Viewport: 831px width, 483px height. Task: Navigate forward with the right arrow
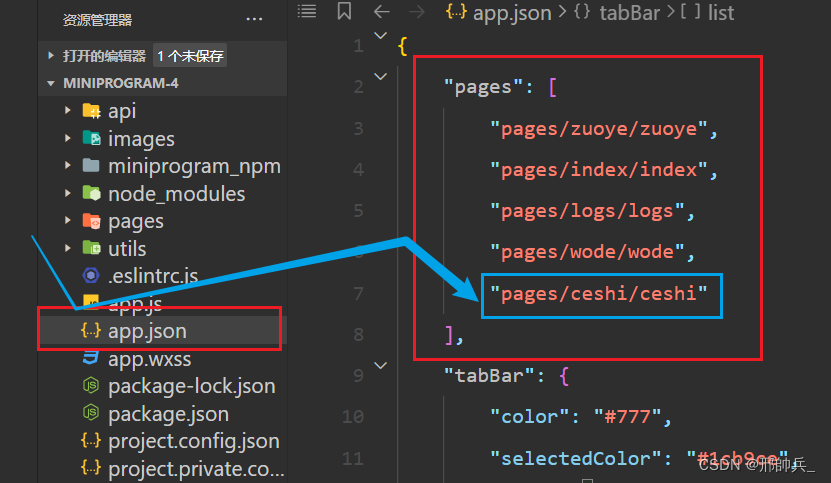(x=417, y=11)
